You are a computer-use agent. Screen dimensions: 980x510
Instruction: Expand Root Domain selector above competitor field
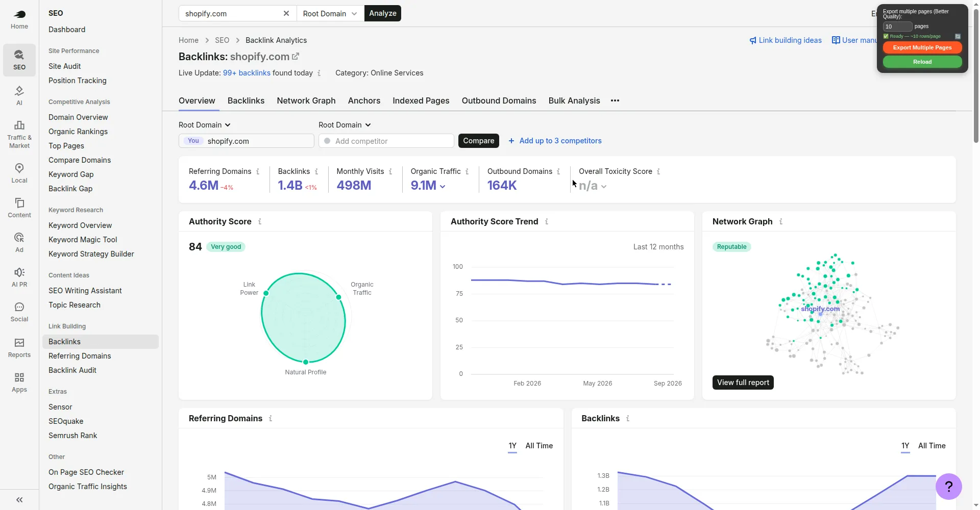tap(345, 125)
